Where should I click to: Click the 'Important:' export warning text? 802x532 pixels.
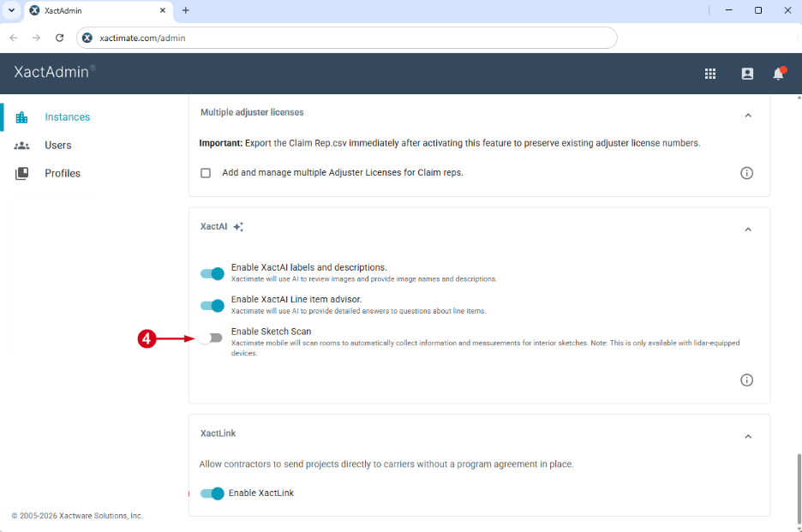450,143
